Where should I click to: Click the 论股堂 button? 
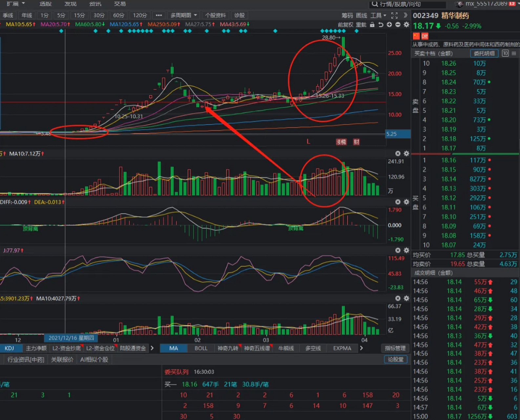[x=396, y=360]
